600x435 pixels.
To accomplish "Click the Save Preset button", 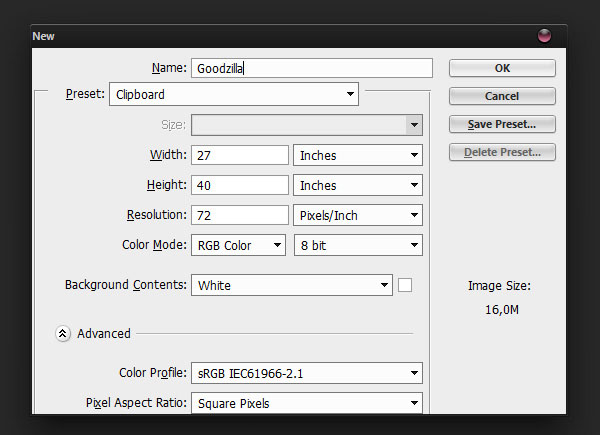I will coord(502,124).
